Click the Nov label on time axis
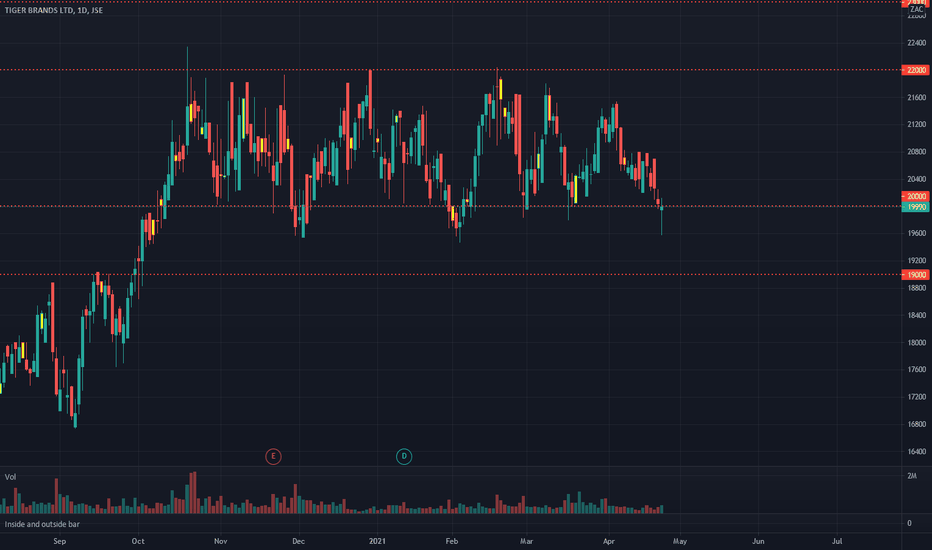The height and width of the screenshot is (550, 932). (x=221, y=541)
